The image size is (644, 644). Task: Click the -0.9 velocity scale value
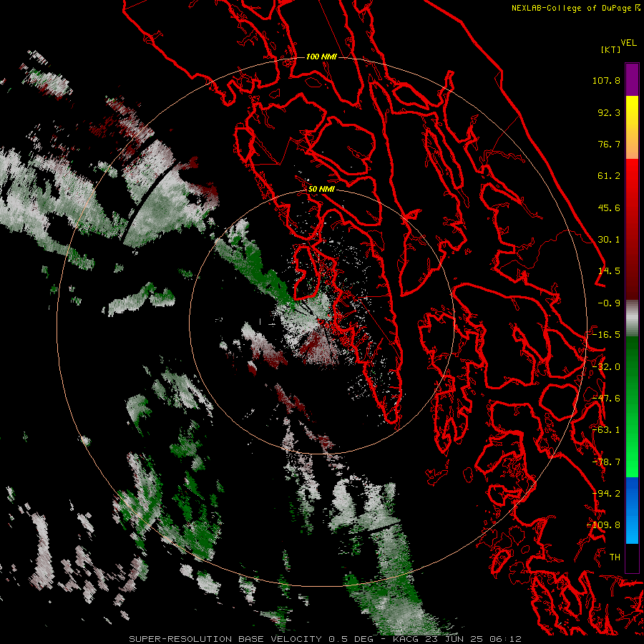[x=609, y=303]
